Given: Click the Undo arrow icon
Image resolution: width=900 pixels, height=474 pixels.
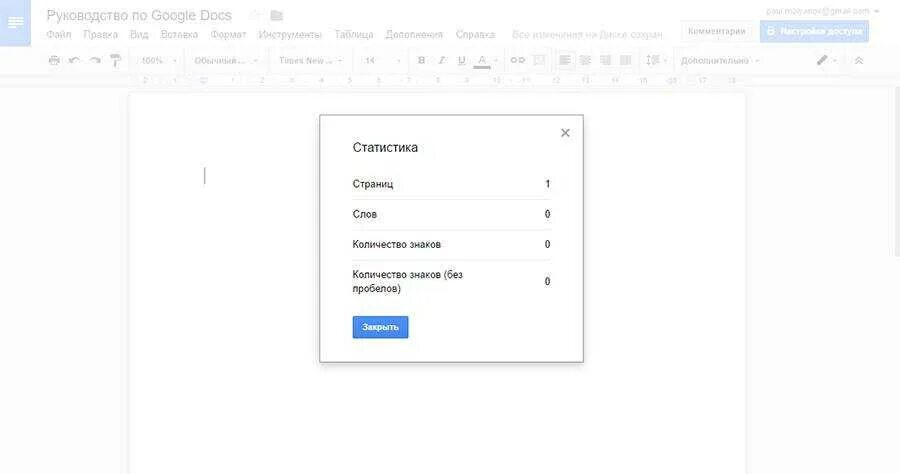Looking at the screenshot, I should click(x=74, y=60).
